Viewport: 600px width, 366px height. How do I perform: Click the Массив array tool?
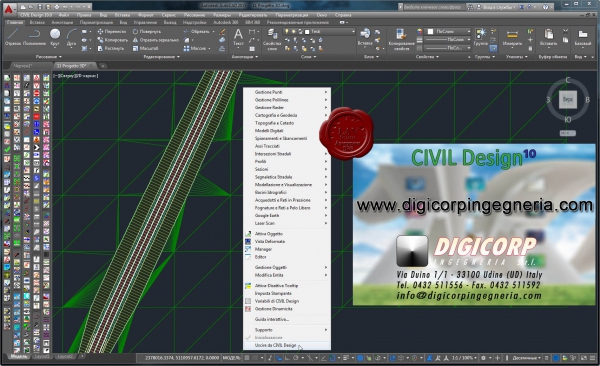click(x=195, y=48)
